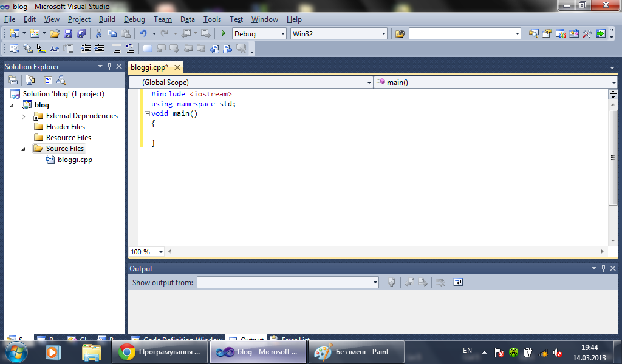Screen dimensions: 622x364
Task: Open the Project menu
Action: pyautogui.click(x=79, y=19)
